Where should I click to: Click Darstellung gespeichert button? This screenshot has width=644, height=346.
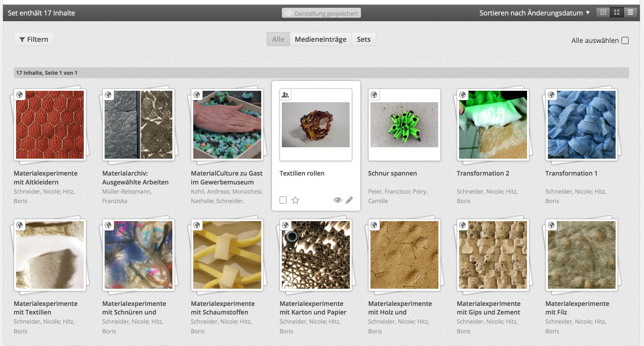(x=321, y=13)
